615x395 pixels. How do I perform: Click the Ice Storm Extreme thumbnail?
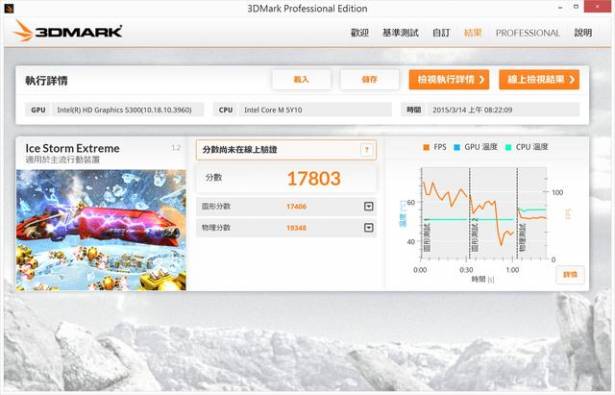tap(101, 230)
